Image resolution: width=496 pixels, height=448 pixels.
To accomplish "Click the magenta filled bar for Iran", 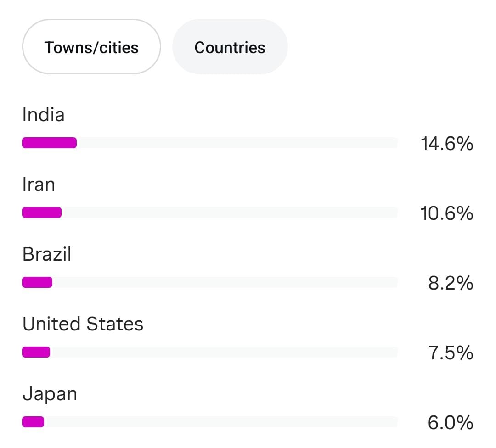I will pos(42,213).
